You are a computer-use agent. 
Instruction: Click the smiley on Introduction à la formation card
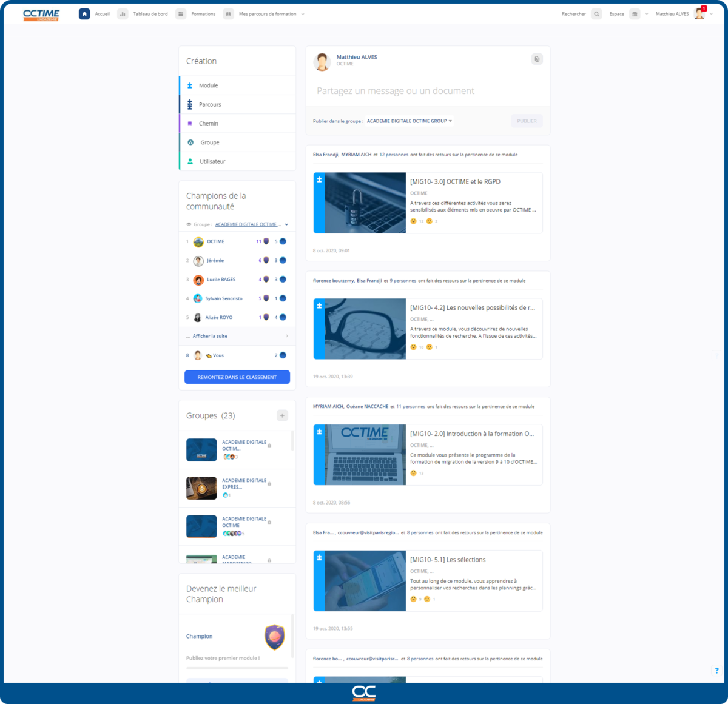coord(413,473)
